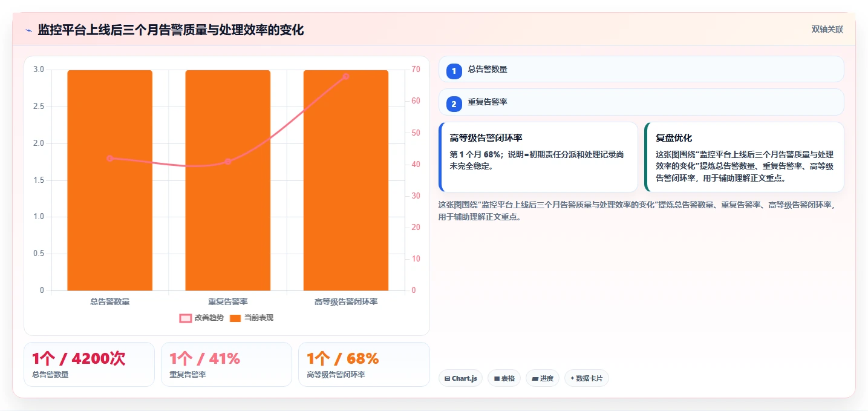
Task: Open the 1个 / 68% stat card
Action: click(364, 364)
